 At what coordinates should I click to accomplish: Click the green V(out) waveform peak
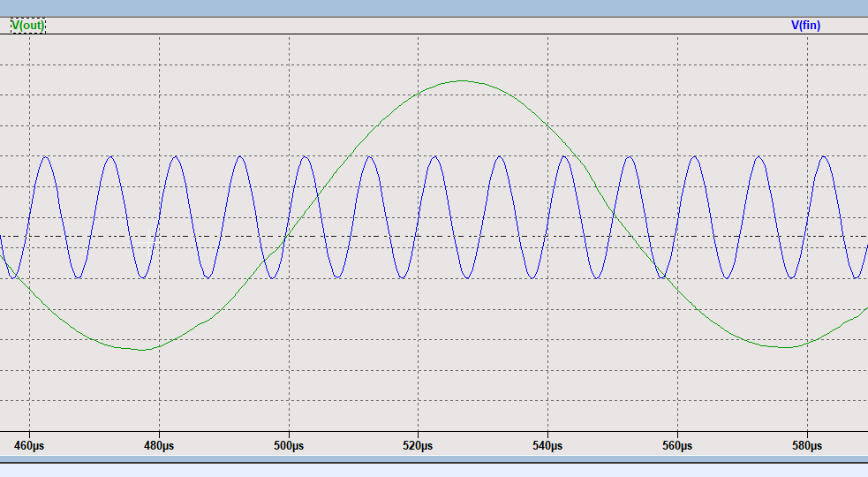461,81
